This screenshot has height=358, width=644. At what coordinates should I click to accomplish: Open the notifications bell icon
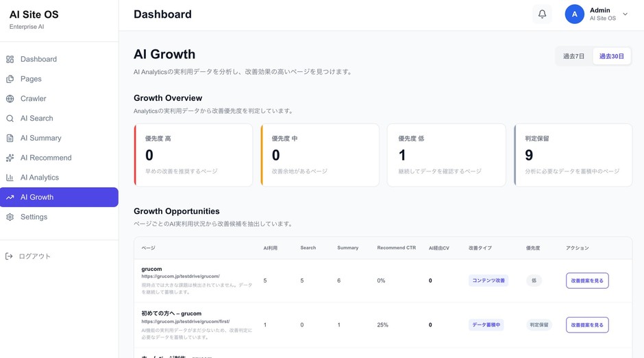click(542, 14)
